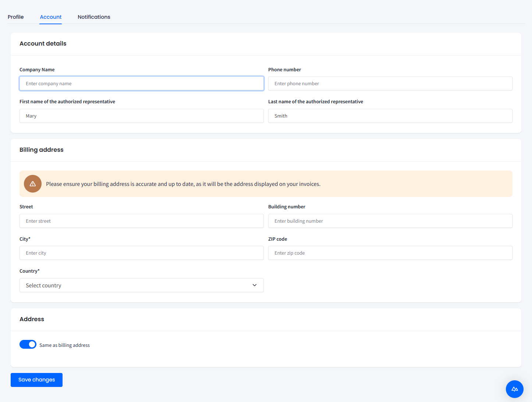Click the Phone number label

pos(284,69)
